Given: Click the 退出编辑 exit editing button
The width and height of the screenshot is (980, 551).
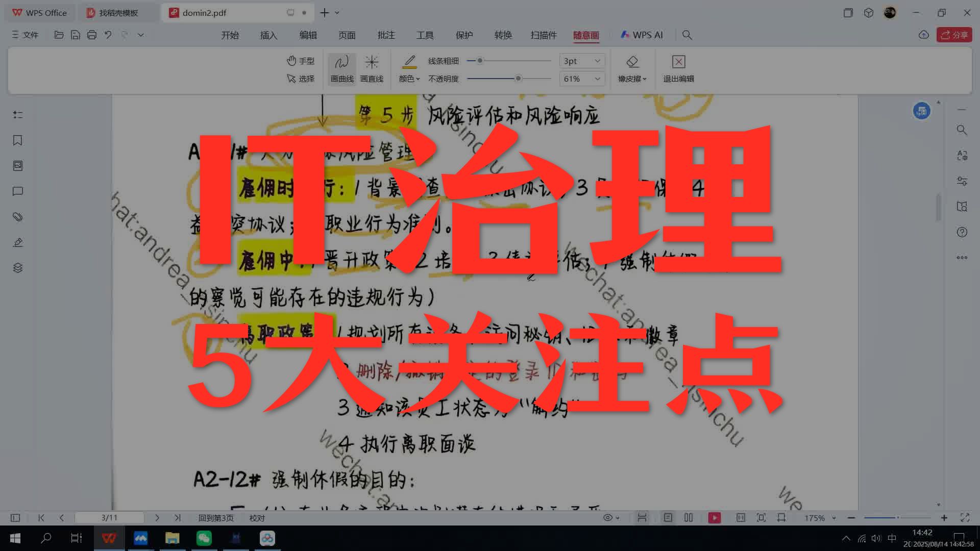Looking at the screenshot, I should (678, 69).
